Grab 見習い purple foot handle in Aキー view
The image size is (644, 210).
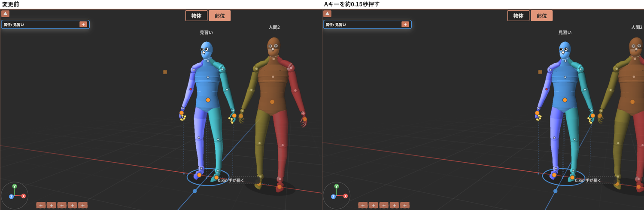(x=554, y=175)
